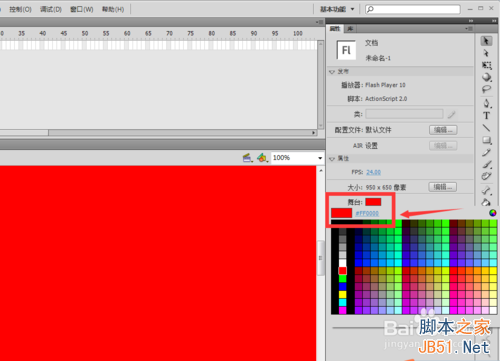This screenshot has height=361, width=500.
Task: Click the '950 x 650 像素' size text
Action: click(386, 187)
